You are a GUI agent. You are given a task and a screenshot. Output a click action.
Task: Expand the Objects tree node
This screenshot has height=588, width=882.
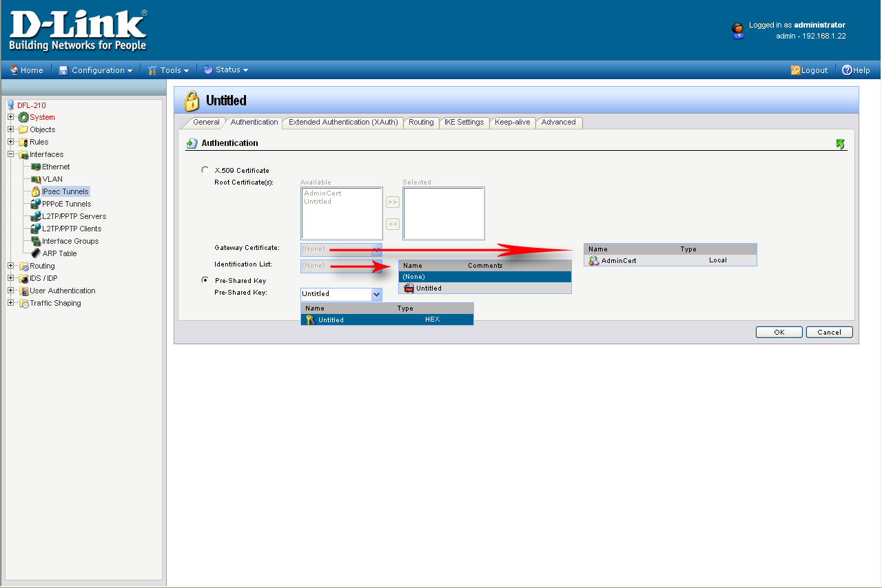tap(11, 129)
